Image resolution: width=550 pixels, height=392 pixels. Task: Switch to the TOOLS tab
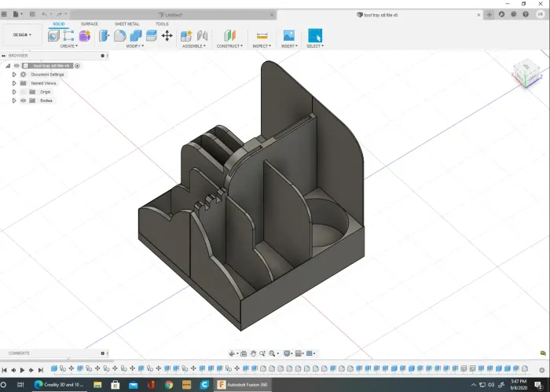pos(162,24)
